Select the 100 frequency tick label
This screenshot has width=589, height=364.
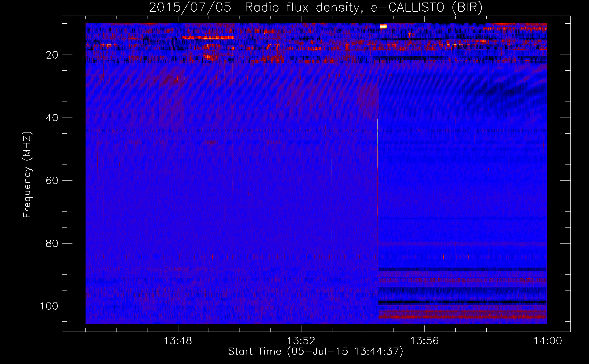coord(49,306)
